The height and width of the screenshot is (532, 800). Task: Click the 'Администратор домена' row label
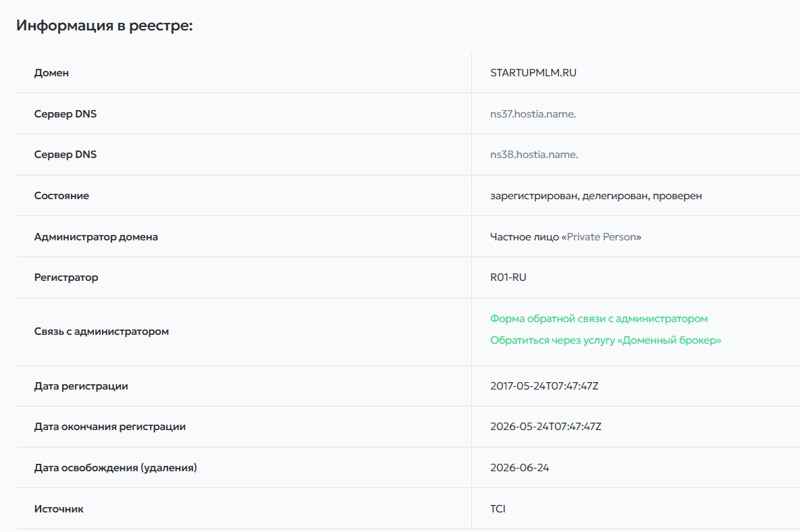pos(96,237)
